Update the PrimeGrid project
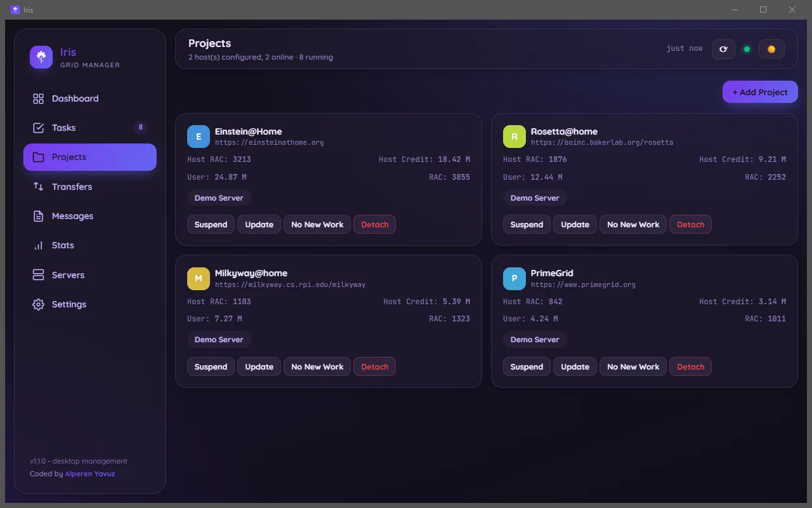The image size is (812, 508). click(575, 366)
